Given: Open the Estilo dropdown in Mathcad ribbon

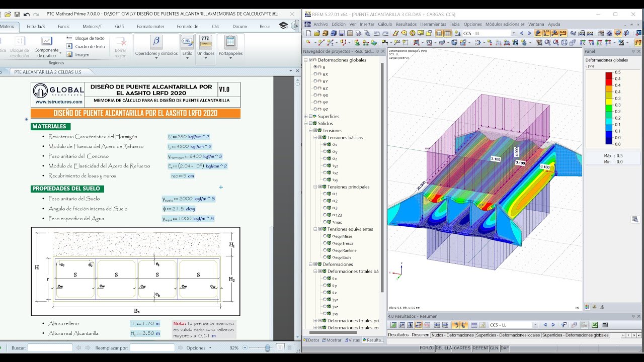Looking at the screenshot, I should [x=187, y=46].
